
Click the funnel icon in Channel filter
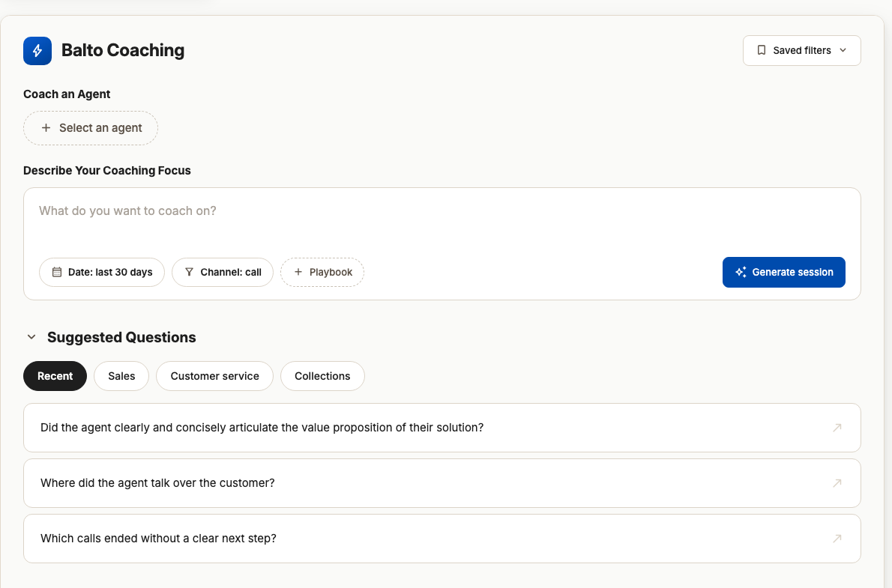190,273
